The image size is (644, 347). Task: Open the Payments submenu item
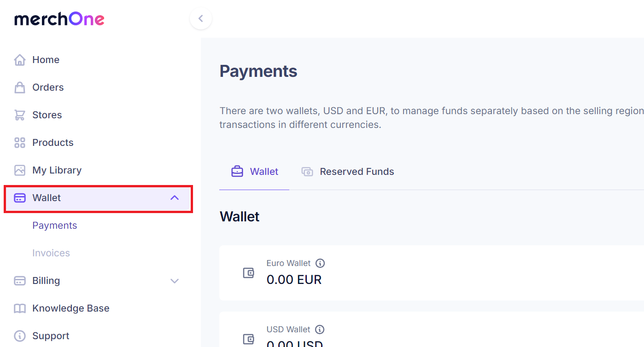tap(54, 225)
